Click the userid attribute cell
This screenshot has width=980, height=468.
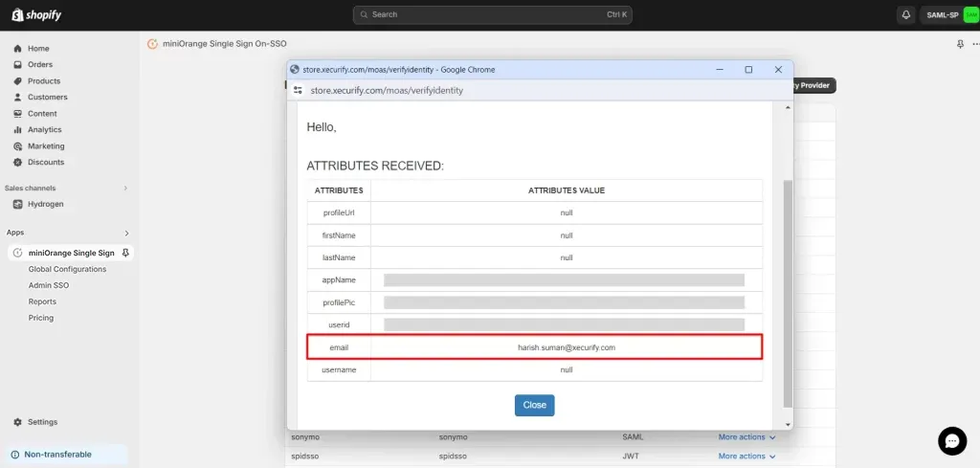(339, 324)
